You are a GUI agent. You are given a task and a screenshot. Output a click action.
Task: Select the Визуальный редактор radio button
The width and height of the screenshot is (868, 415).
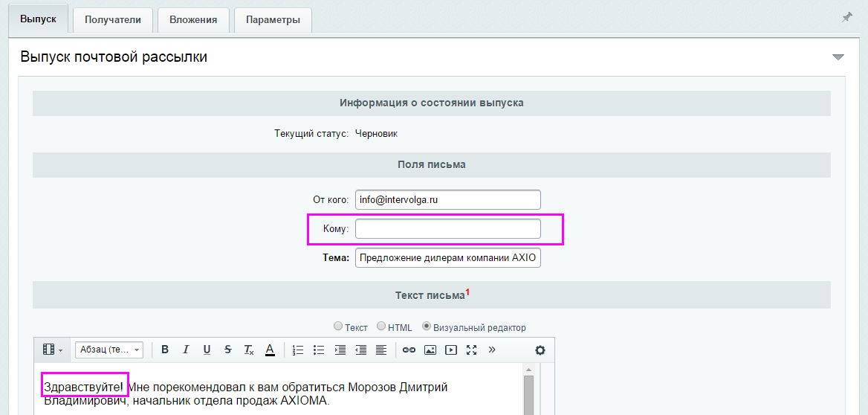coord(427,326)
